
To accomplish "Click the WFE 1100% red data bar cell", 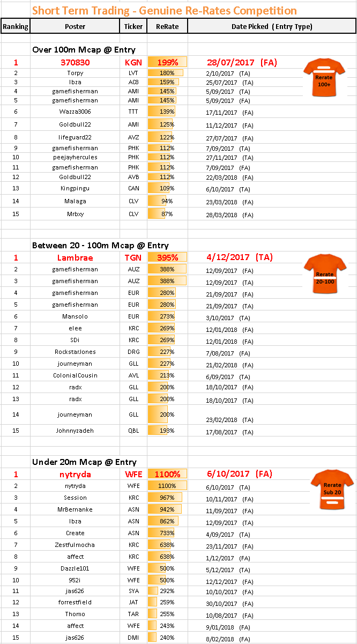I will [x=167, y=474].
